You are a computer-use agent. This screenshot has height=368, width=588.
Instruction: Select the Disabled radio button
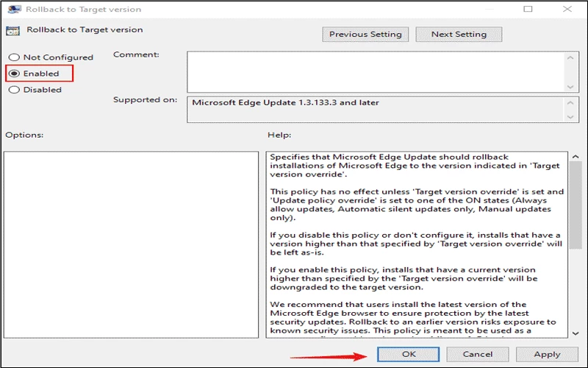pyautogui.click(x=14, y=90)
